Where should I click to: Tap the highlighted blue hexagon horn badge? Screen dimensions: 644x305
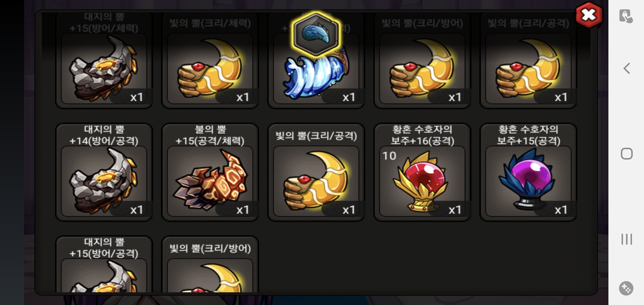(x=316, y=34)
